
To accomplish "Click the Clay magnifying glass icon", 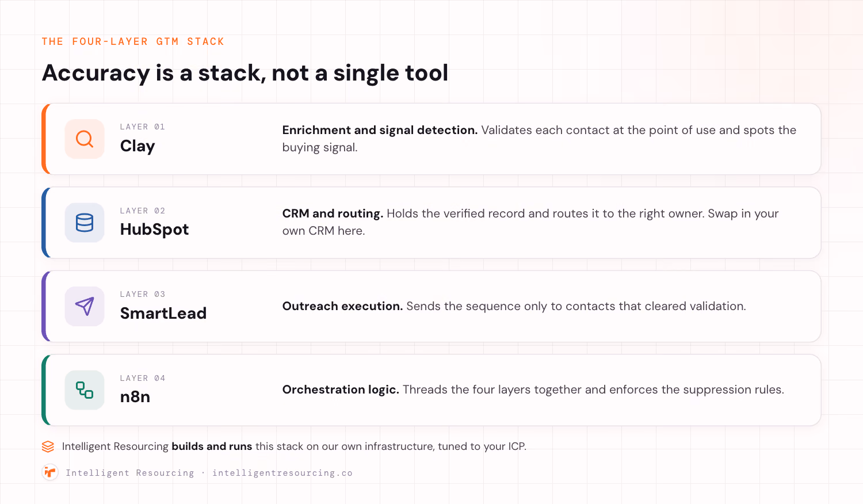I will [85, 139].
